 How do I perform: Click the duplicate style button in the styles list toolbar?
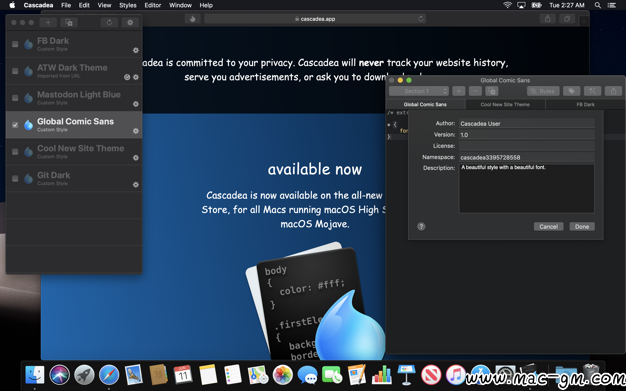click(69, 22)
